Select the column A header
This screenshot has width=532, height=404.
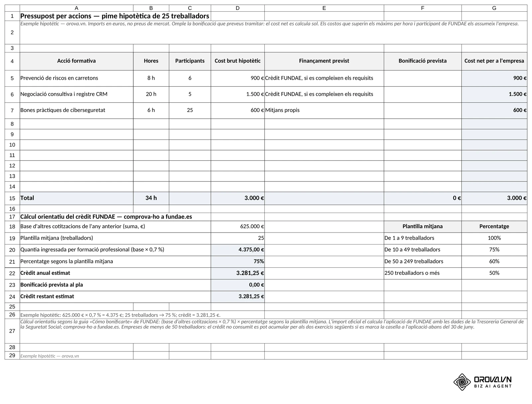click(x=76, y=8)
